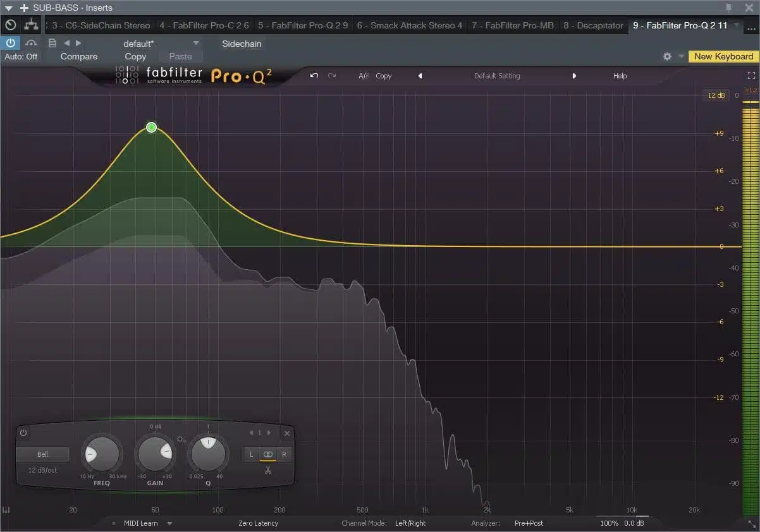The height and width of the screenshot is (532, 760).
Task: Switch to the FabFilter Pro-C 2 6 tab
Action: pyautogui.click(x=204, y=25)
